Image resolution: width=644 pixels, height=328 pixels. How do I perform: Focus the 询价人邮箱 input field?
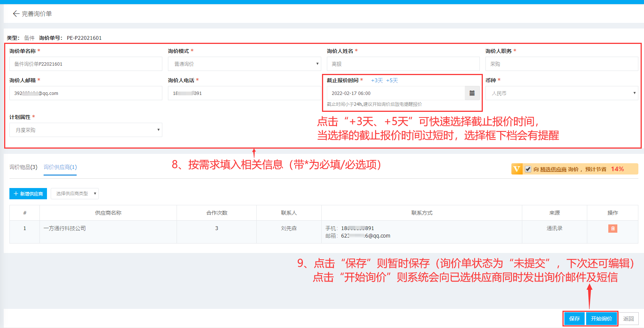click(86, 93)
